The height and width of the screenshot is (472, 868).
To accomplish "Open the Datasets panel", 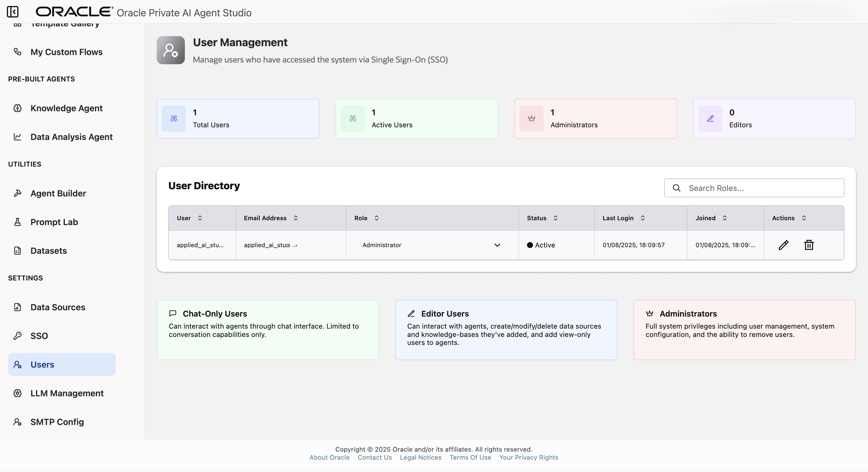I will tap(48, 250).
